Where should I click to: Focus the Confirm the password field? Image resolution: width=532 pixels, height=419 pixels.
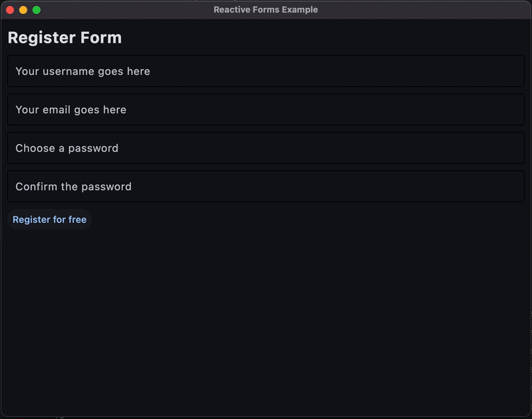coord(266,187)
